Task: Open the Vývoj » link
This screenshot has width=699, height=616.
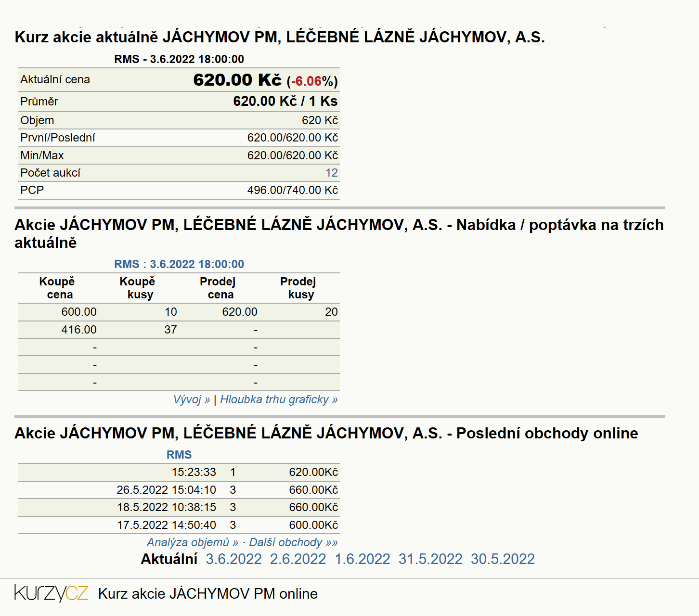Action: pyautogui.click(x=192, y=399)
